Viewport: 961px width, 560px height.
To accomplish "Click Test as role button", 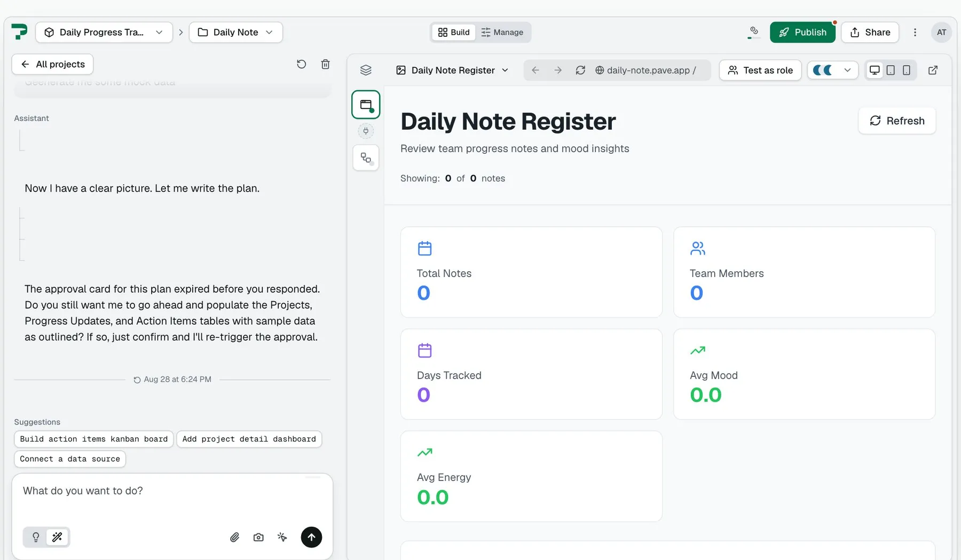I will coord(760,70).
